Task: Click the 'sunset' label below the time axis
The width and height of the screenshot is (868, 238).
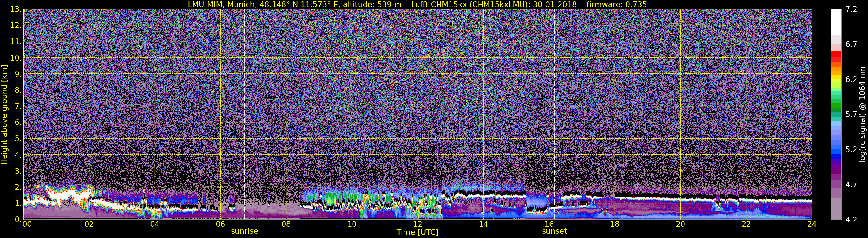Action: tap(555, 231)
